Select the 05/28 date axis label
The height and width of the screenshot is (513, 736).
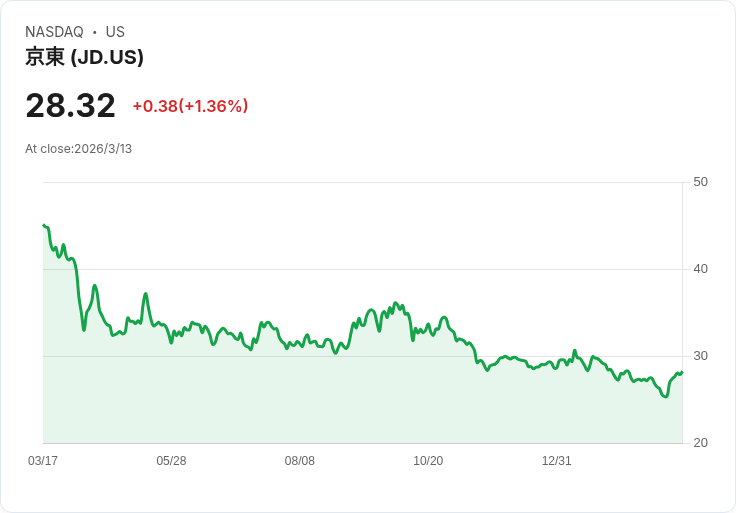click(x=171, y=461)
